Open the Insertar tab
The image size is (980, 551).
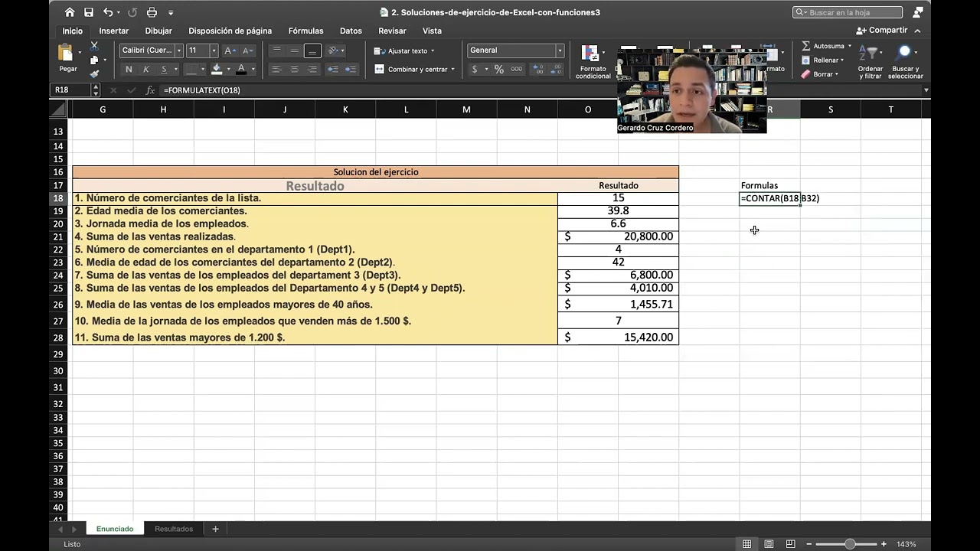(x=114, y=31)
